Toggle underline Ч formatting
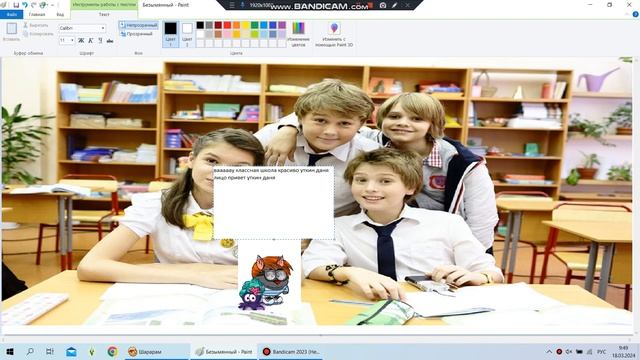Viewport: 640px width, 360px height. [x=100, y=40]
